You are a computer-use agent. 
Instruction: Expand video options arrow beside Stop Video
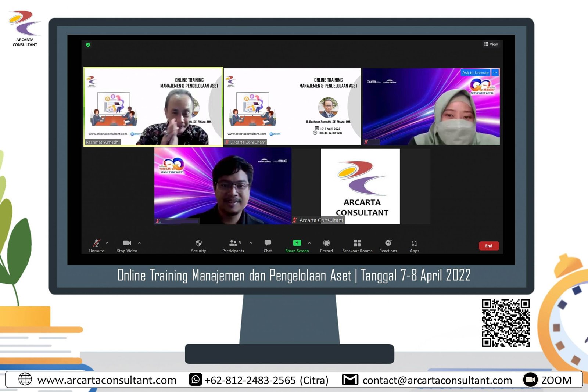(x=139, y=243)
